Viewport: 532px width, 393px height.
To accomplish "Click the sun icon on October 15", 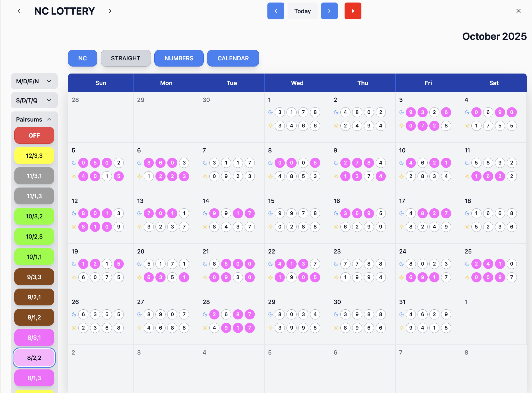I will (x=270, y=227).
